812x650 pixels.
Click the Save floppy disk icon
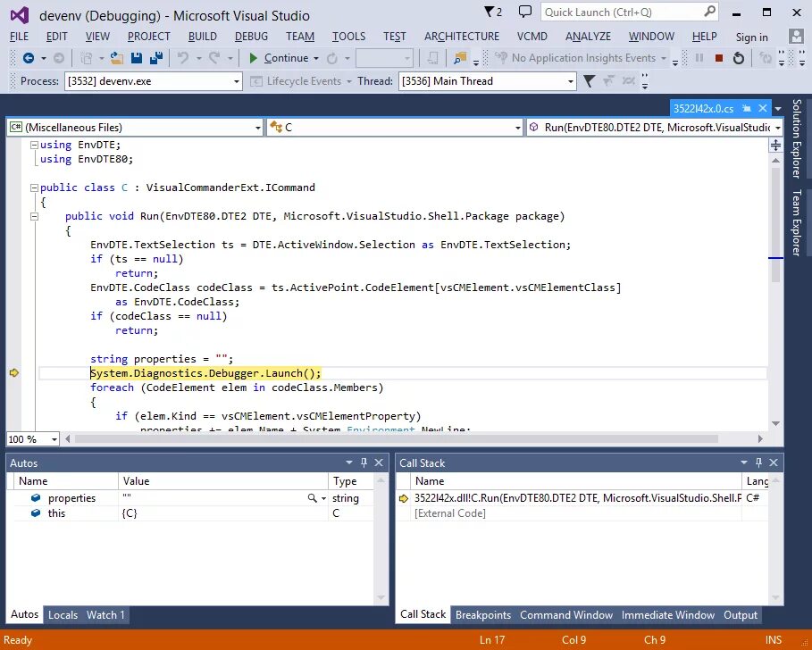pyautogui.click(x=136, y=58)
